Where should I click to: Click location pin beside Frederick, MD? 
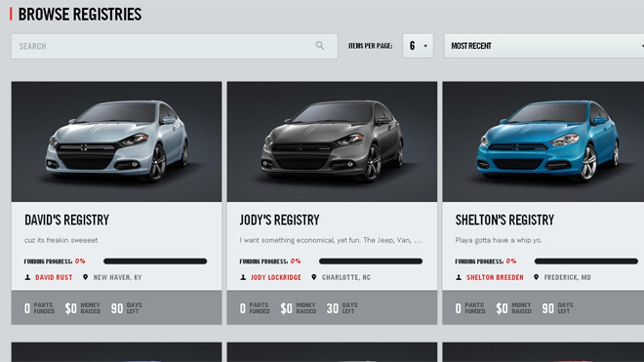coord(536,278)
